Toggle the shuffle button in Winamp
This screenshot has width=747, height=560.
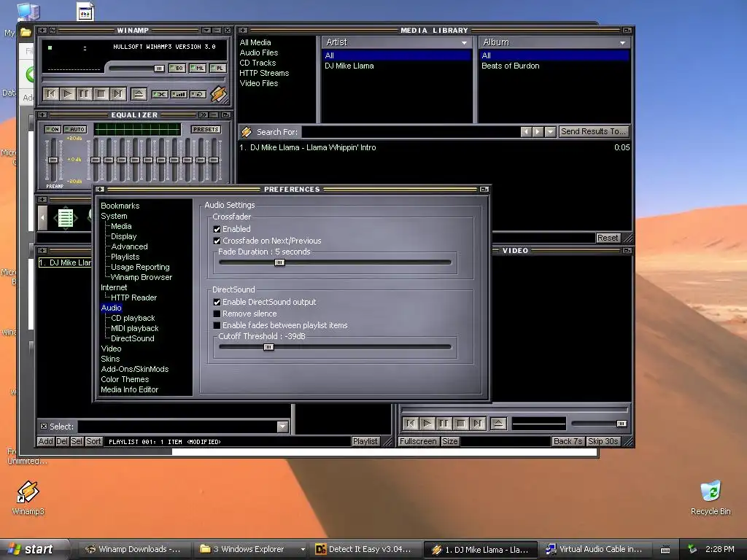pyautogui.click(x=160, y=94)
